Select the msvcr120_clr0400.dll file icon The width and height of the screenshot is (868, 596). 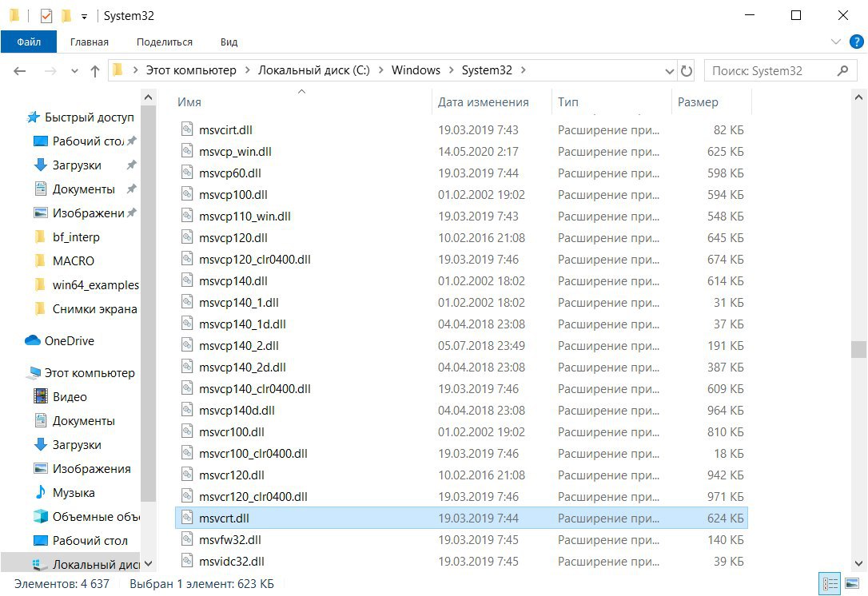(187, 496)
